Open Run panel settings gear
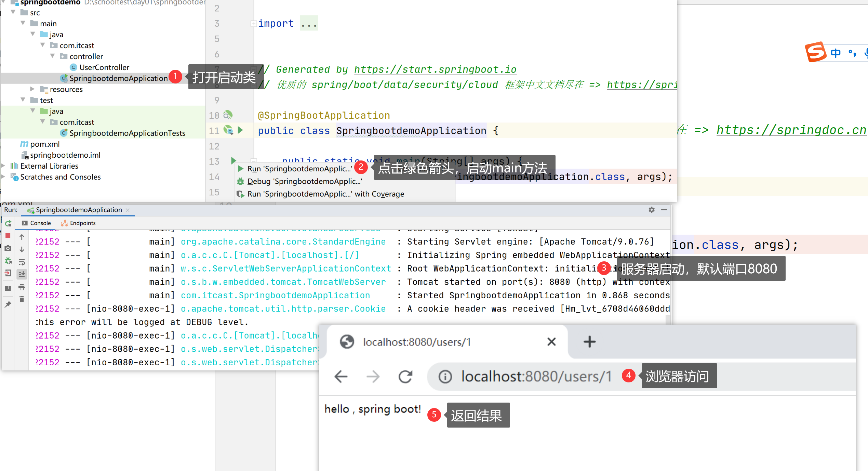This screenshot has height=471, width=868. (652, 210)
